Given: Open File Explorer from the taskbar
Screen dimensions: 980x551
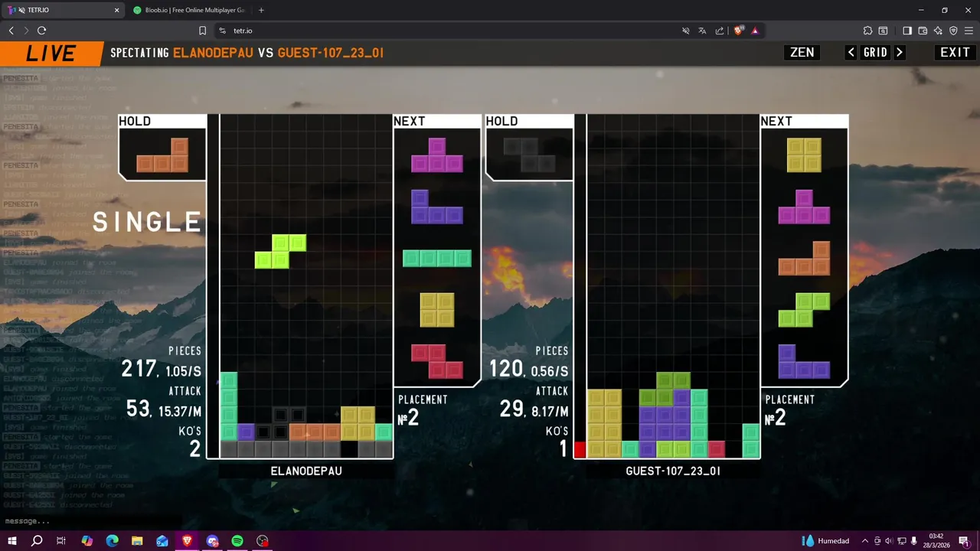Looking at the screenshot, I should (137, 541).
